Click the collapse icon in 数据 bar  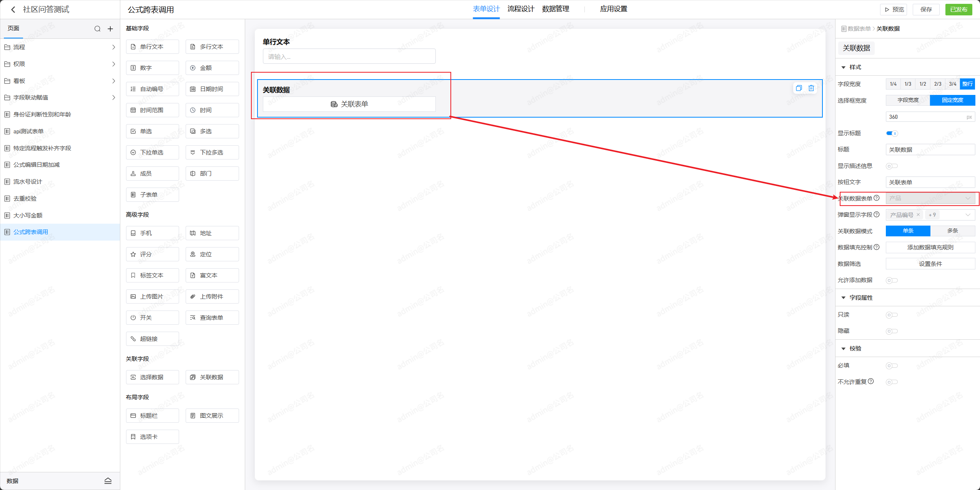point(108,481)
